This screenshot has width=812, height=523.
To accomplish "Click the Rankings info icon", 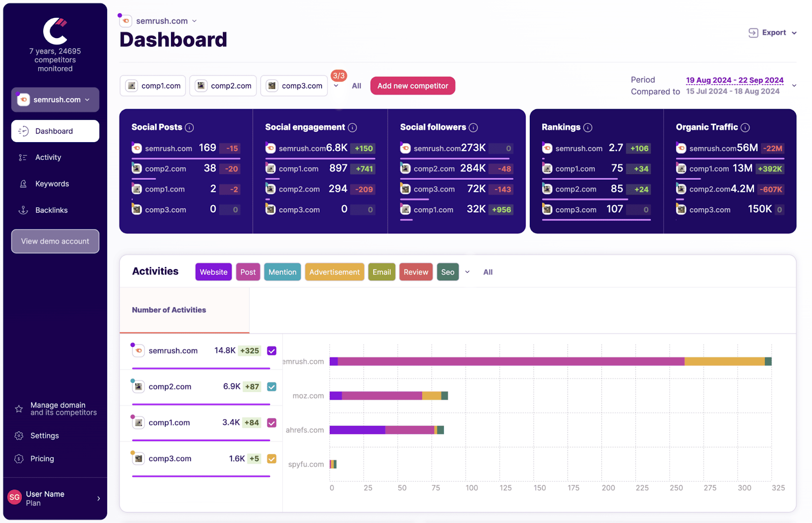I will (588, 127).
